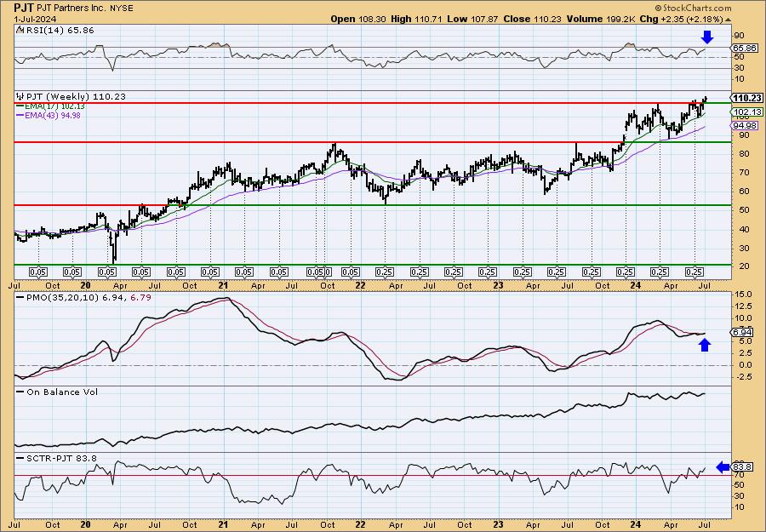766x532 pixels.
Task: Click the SCTR-PJT 83.8 panel label
Action: click(x=61, y=458)
